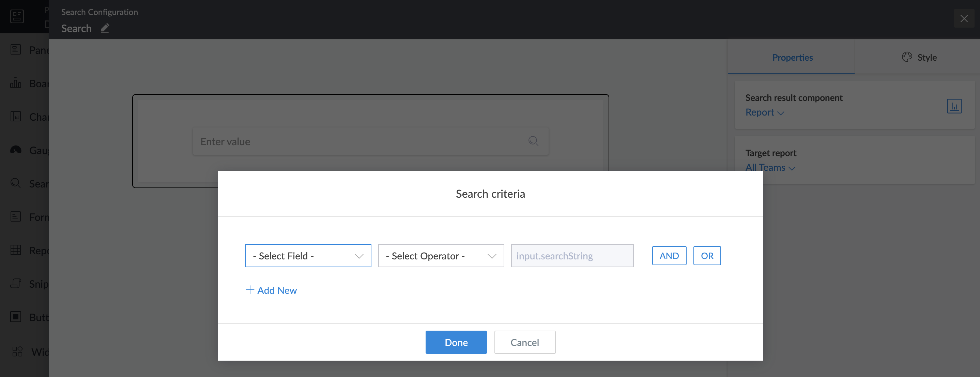Expand the Report component dropdown
This screenshot has height=377, width=980.
click(764, 112)
